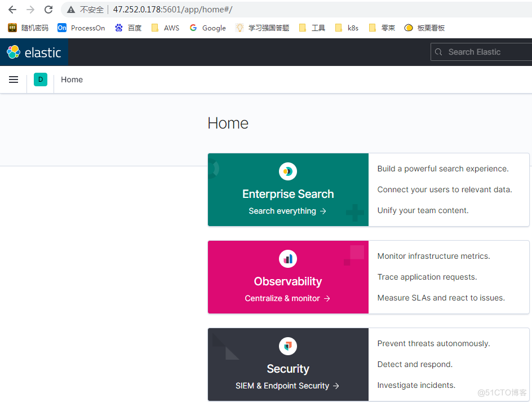This screenshot has width=532, height=402.
Task: Reload the page with refresh icon
Action: tap(48, 10)
